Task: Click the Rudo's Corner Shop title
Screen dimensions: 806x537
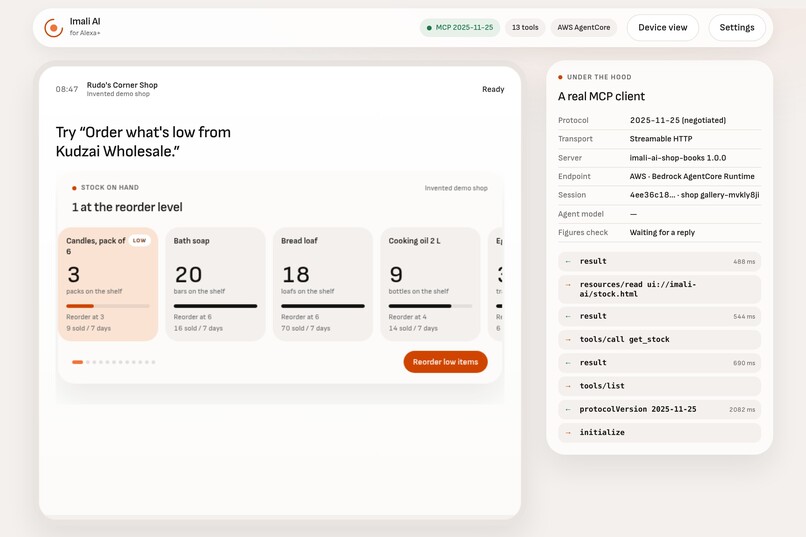Action: tap(122, 85)
